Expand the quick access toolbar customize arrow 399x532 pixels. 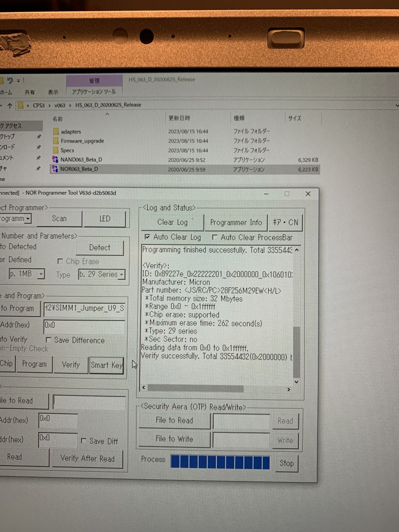point(18,81)
